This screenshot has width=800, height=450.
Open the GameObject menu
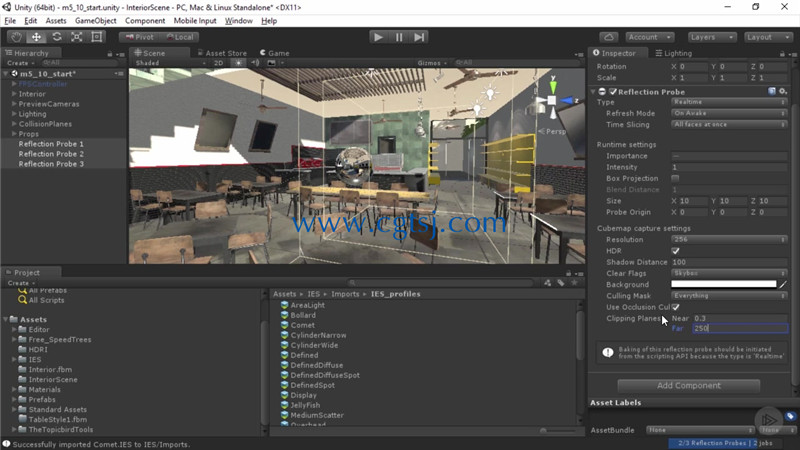[x=95, y=21]
